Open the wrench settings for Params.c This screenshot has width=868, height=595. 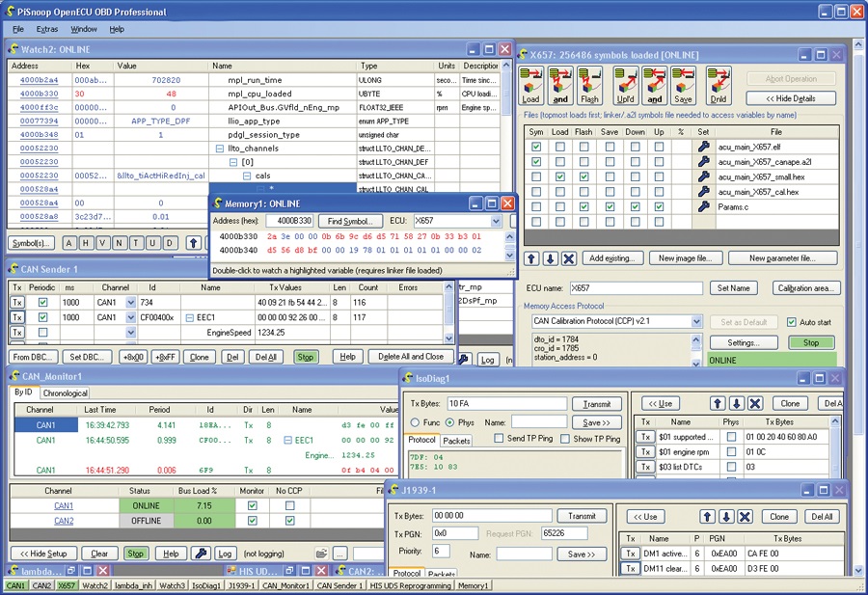(x=703, y=206)
